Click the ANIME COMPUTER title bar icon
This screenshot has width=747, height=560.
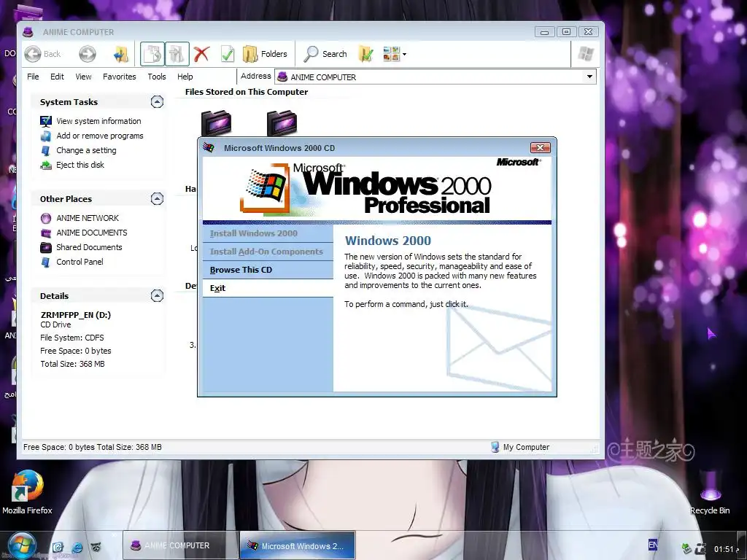coord(28,32)
